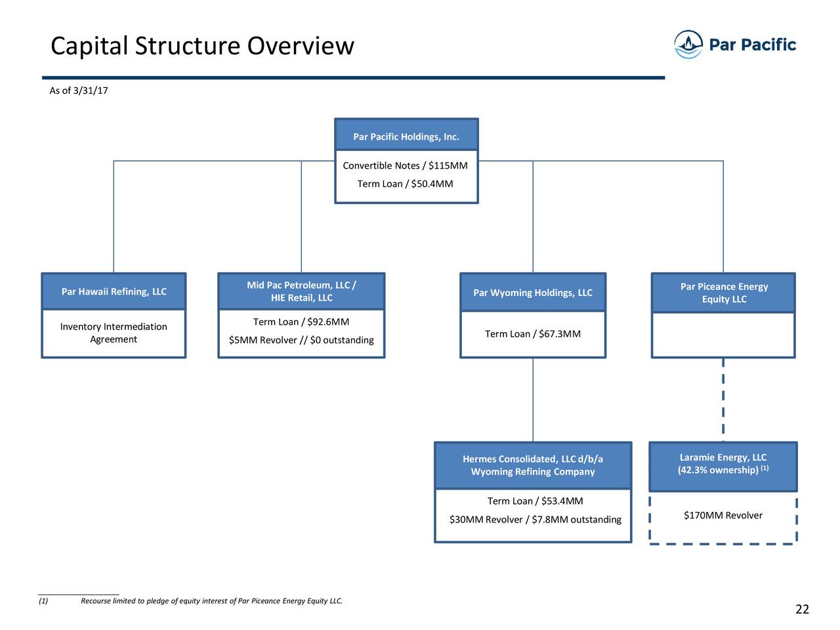Click 'Term Loan / $92.6MM' text
Screen dimensions: 840x630
(301, 322)
